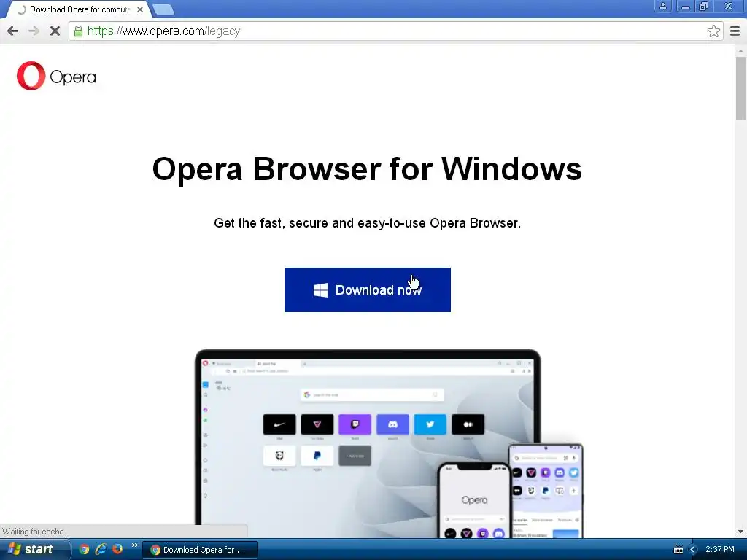This screenshot has height=560, width=747.
Task: Click the 'Get the fast, secure' tagline text
Action: pyautogui.click(x=368, y=223)
